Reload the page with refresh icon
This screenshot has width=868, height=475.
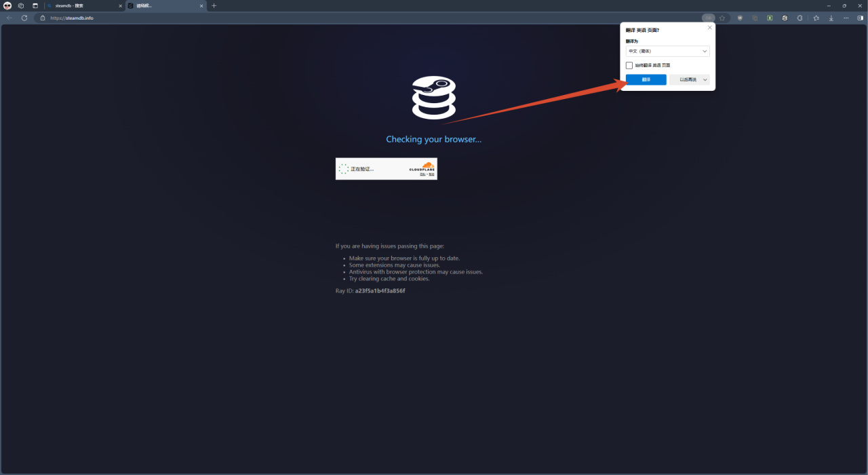pyautogui.click(x=24, y=18)
